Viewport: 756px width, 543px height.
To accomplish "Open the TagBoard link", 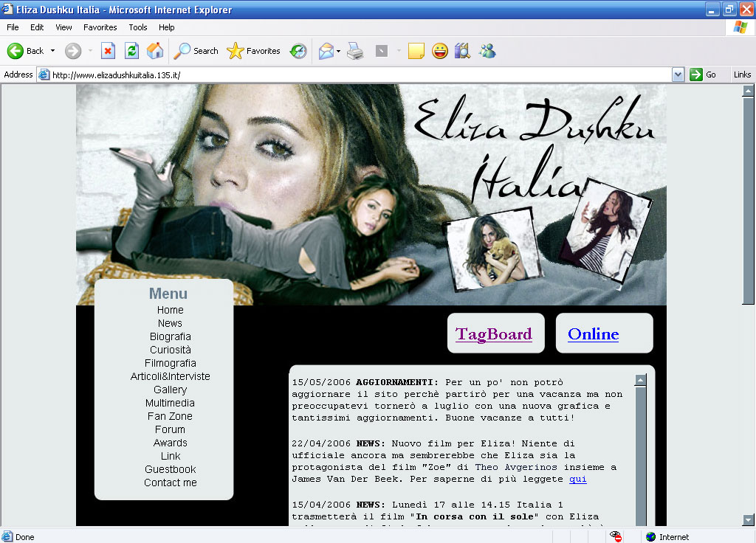I will click(x=494, y=334).
